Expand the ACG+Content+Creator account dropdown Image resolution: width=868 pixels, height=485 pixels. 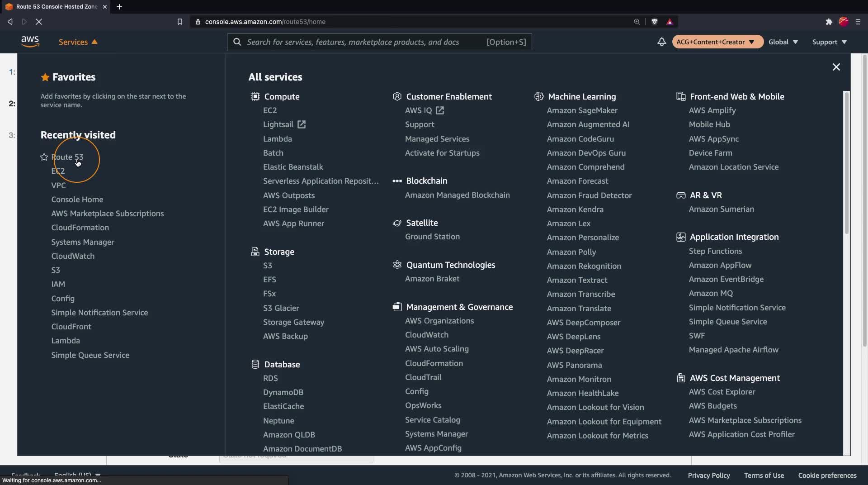tap(717, 42)
